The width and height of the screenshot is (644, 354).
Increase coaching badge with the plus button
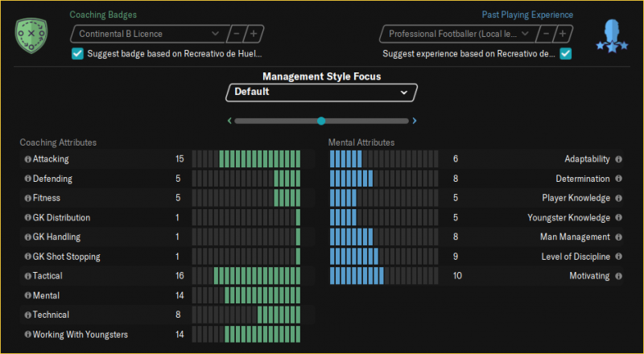click(253, 34)
